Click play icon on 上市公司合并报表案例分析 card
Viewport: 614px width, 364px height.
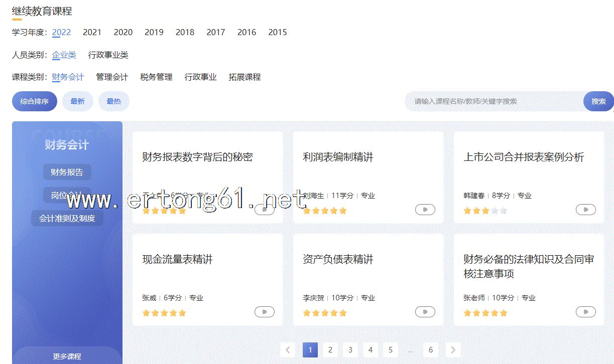[x=585, y=210]
